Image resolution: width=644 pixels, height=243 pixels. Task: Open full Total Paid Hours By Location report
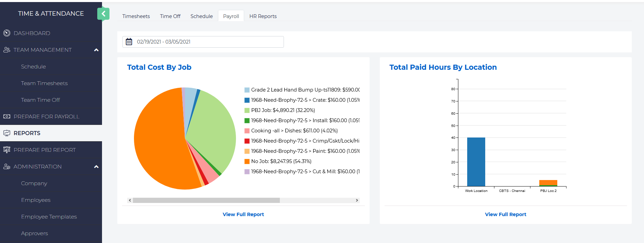505,214
